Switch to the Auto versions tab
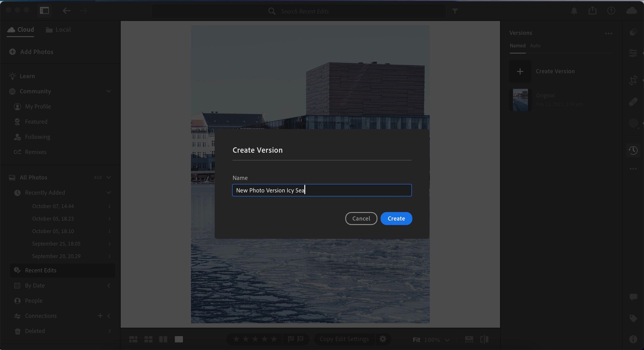The image size is (644, 350). [535, 46]
